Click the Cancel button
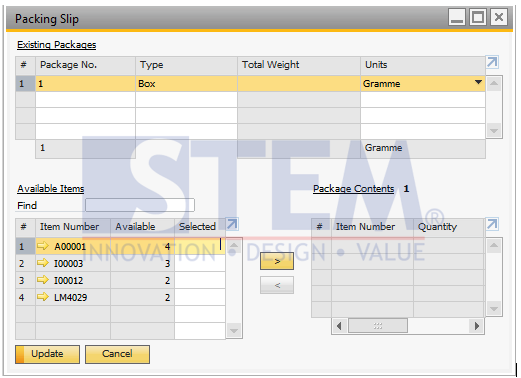This screenshot has width=521, height=378. 117,354
